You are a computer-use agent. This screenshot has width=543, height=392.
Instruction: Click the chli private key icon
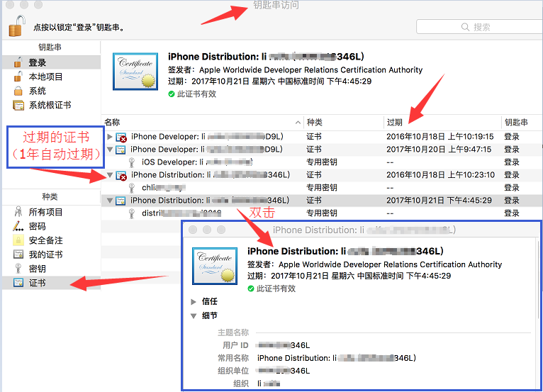coord(132,188)
